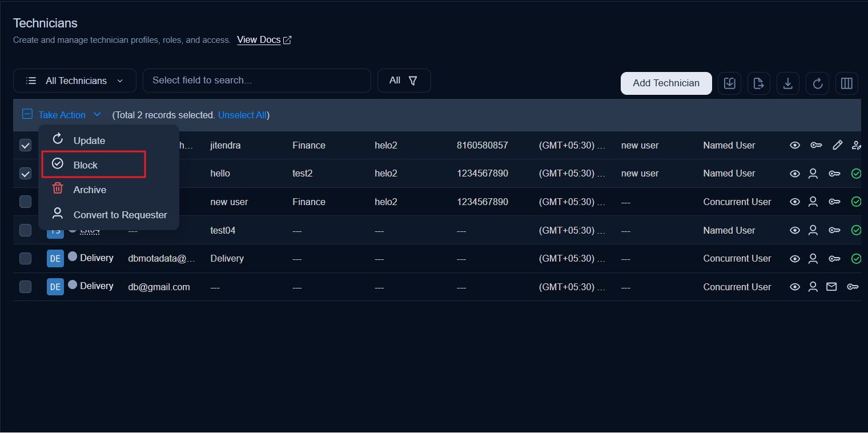Choose Update from Take Action menu
868x433 pixels.
[108, 141]
